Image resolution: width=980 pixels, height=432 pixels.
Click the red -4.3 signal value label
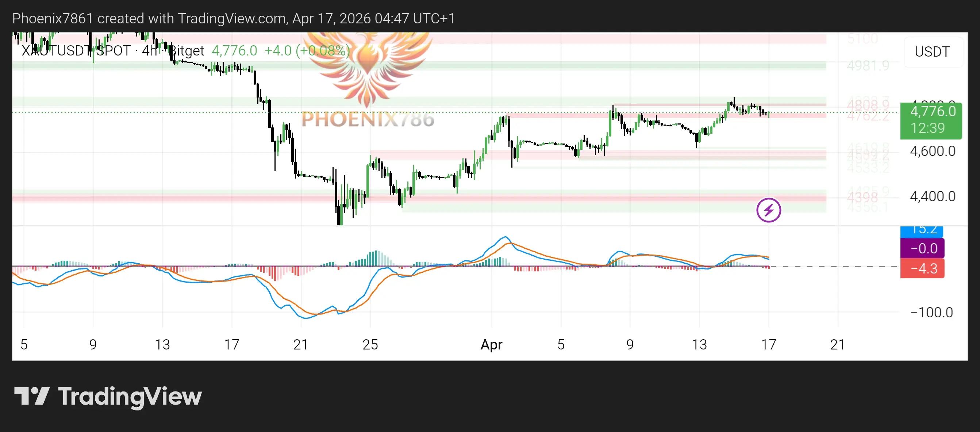point(922,268)
